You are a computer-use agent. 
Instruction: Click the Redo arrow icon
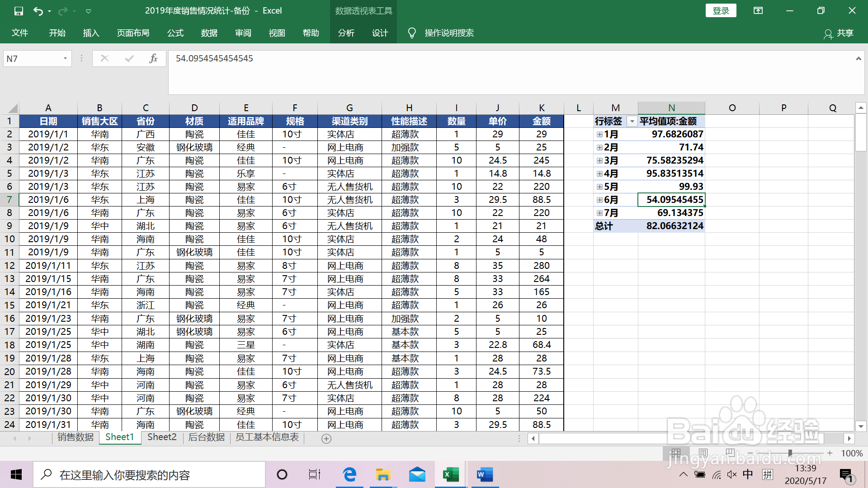pyautogui.click(x=63, y=11)
